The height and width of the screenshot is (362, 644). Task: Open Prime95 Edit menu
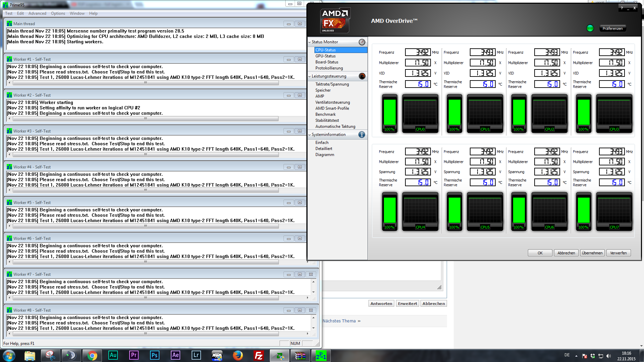coord(20,13)
